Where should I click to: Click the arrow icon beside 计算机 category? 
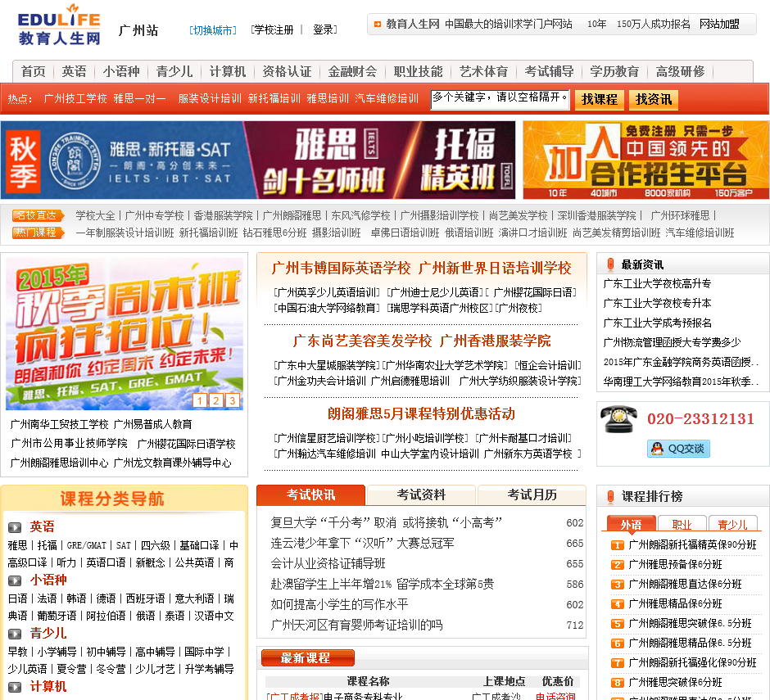15,687
